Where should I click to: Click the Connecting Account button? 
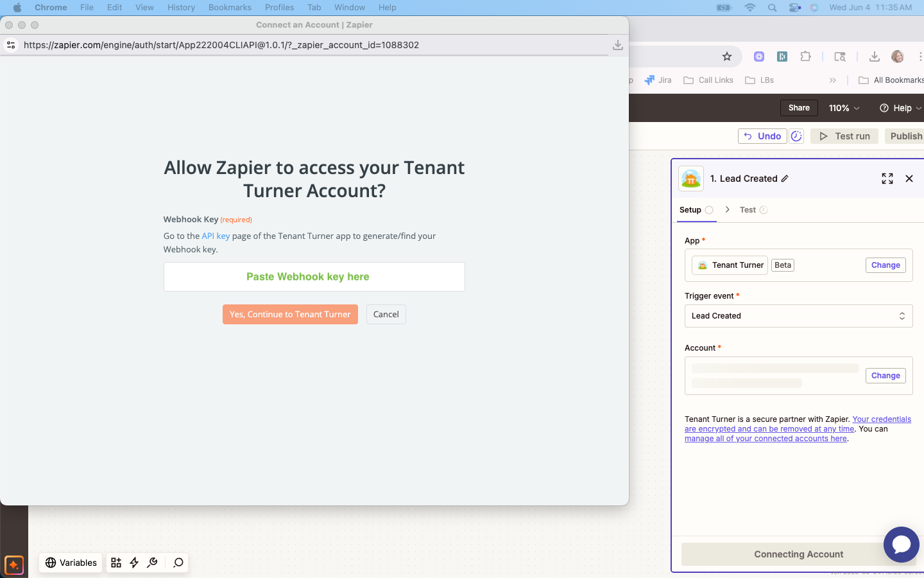tap(799, 554)
